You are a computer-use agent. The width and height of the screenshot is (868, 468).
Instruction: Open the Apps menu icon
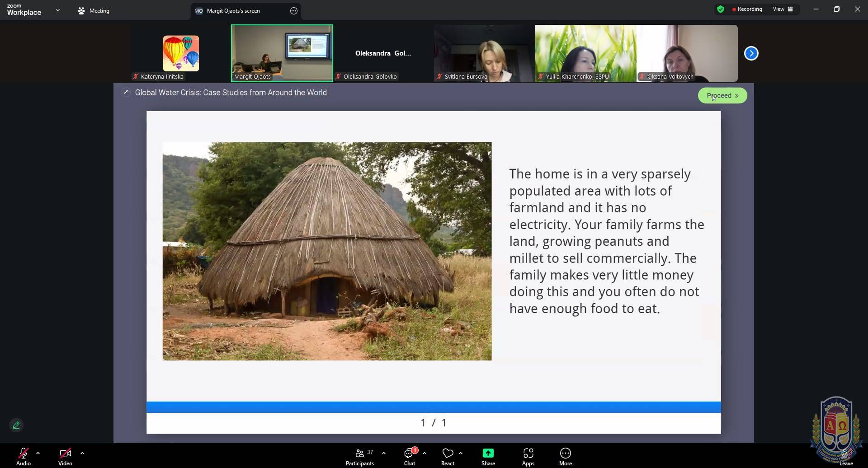(528, 454)
